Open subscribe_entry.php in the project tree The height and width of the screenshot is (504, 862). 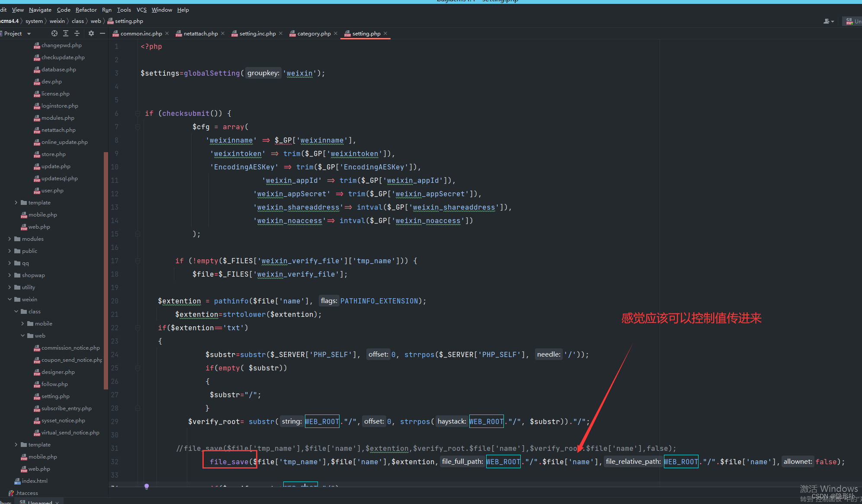[66, 408]
